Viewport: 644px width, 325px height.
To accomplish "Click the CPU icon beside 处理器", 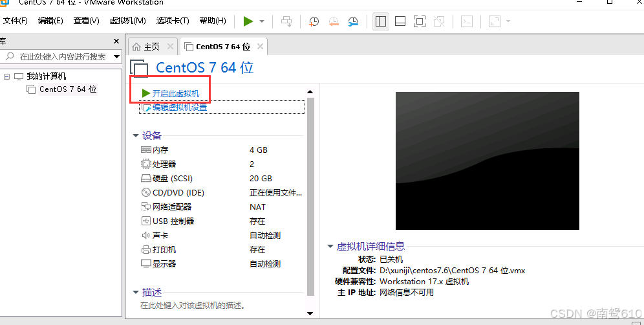I will point(146,164).
